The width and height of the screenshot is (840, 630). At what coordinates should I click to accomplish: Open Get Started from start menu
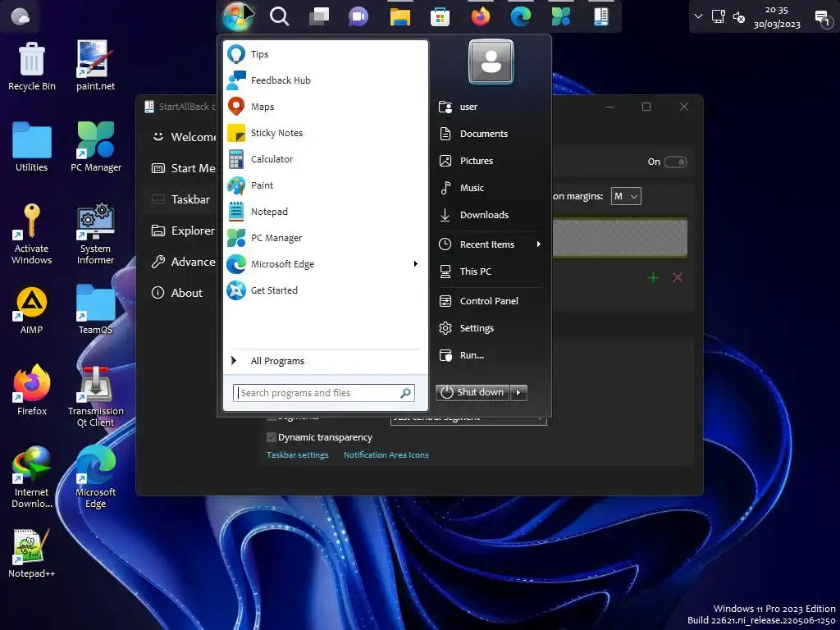(326, 290)
